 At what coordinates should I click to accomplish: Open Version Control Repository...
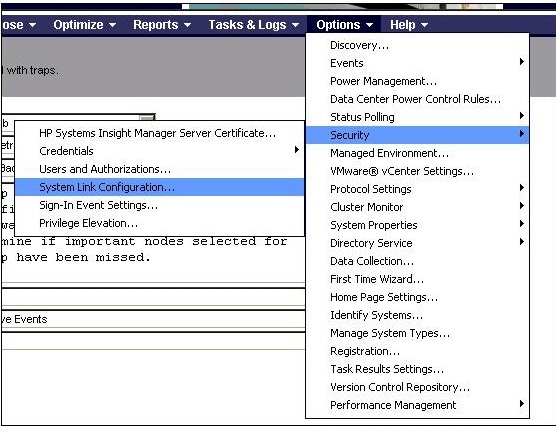417,387
